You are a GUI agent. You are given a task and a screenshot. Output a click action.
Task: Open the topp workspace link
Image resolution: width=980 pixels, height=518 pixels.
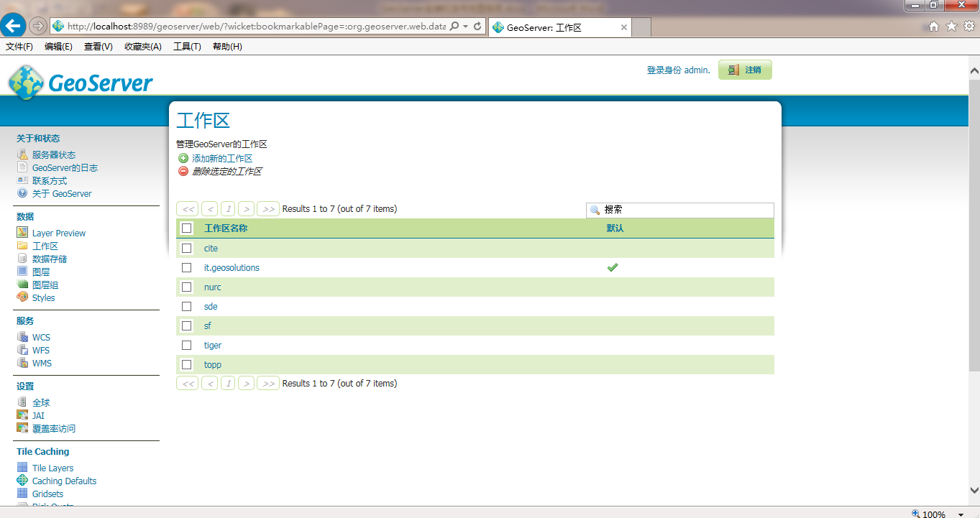click(213, 364)
